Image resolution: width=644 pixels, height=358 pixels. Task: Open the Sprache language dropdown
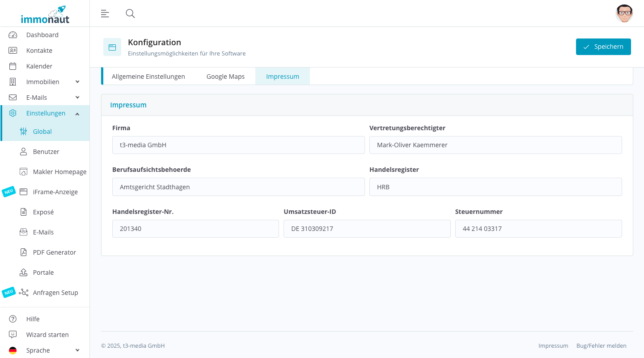(77, 350)
